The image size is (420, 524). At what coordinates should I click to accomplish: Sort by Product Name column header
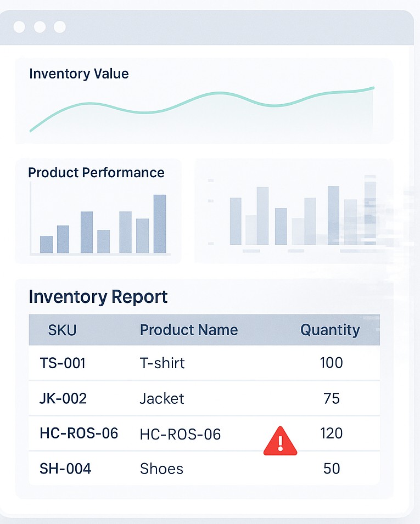coord(189,330)
